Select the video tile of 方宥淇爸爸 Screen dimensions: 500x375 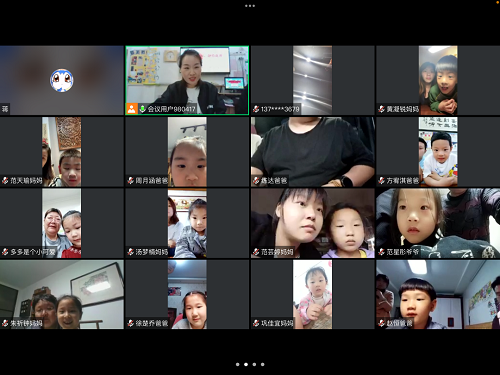point(438,152)
